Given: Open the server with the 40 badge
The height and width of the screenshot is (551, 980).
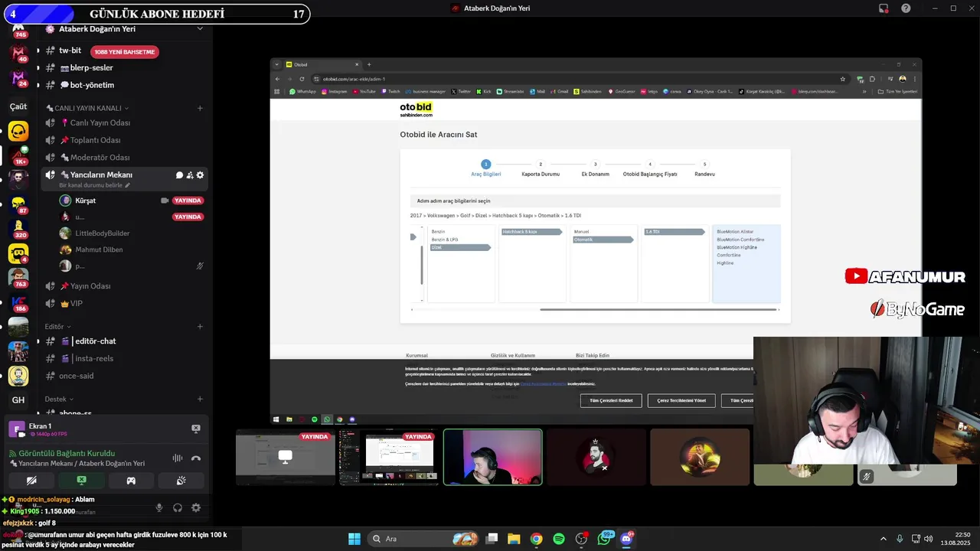Looking at the screenshot, I should click(18, 54).
